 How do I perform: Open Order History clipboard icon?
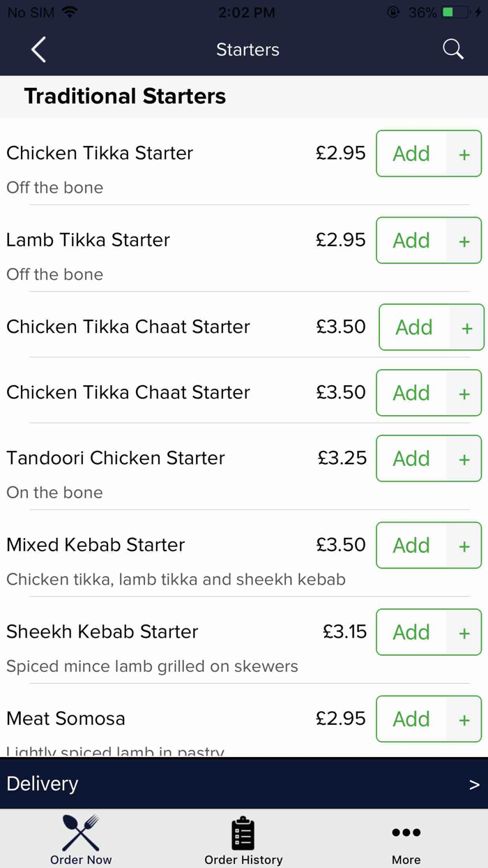pos(243,834)
